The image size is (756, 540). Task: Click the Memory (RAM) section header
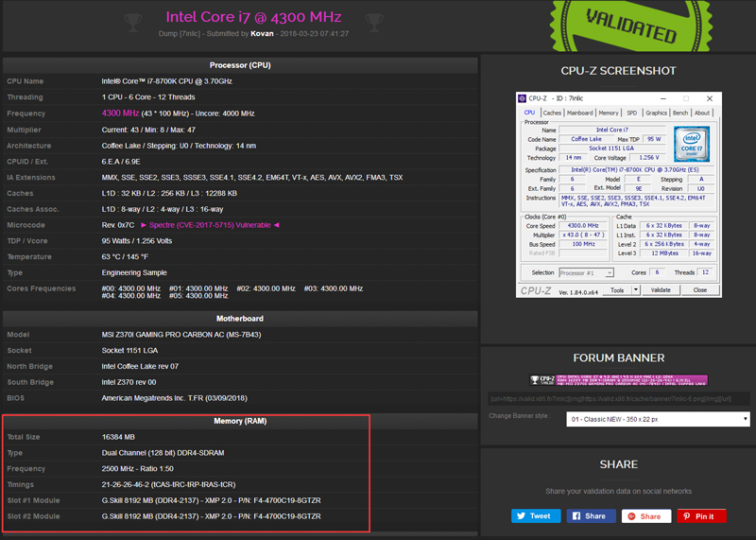(x=240, y=421)
